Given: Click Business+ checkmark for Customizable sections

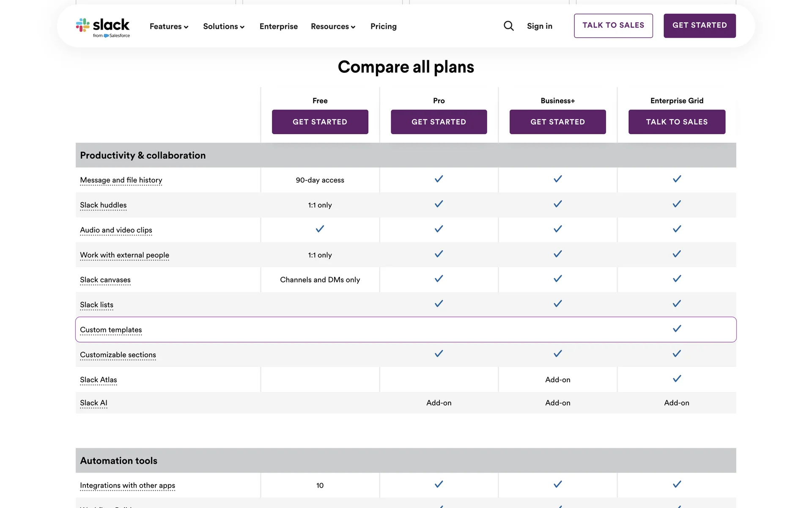Looking at the screenshot, I should click(x=557, y=353).
